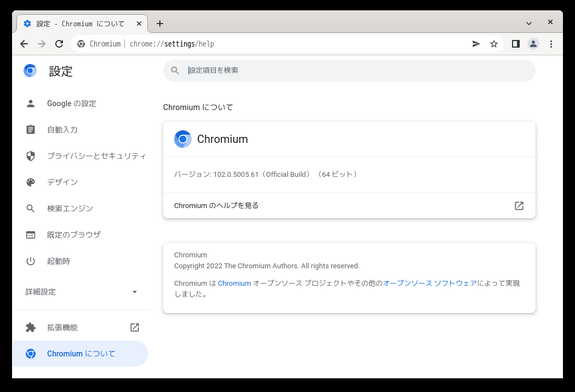575x392 pixels.
Task: Click the person icon for Google の設定
Action: [x=31, y=104]
